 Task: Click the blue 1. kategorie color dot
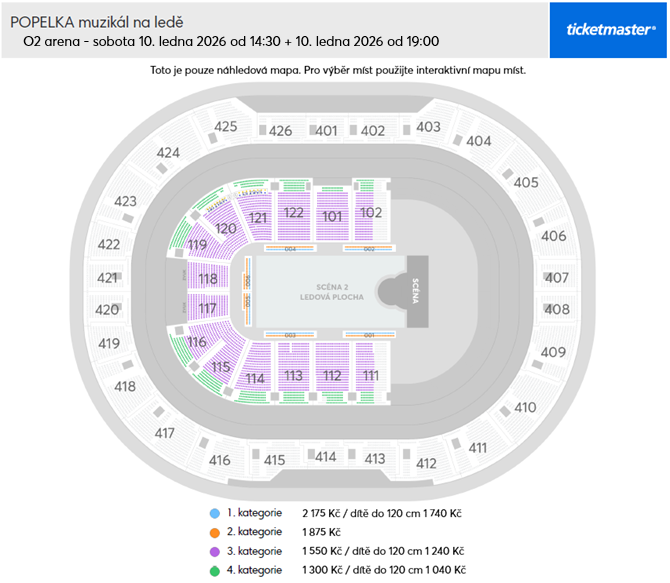pos(213,513)
